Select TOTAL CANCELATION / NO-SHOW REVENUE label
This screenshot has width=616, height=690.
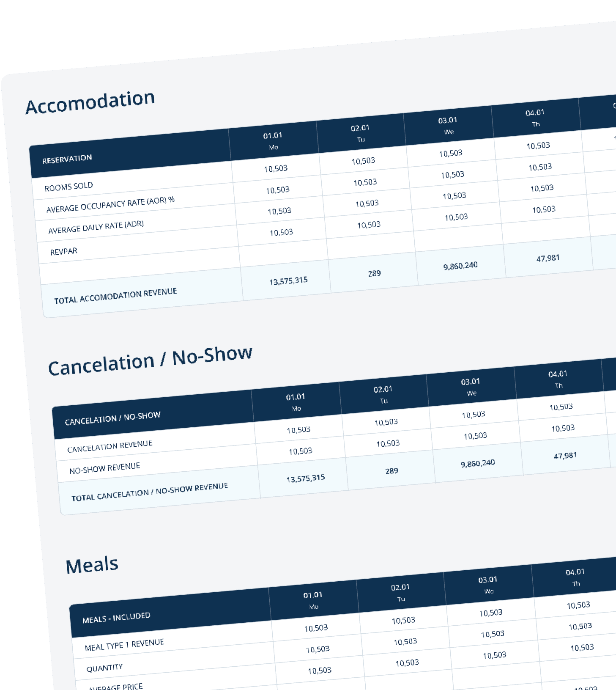(x=150, y=492)
